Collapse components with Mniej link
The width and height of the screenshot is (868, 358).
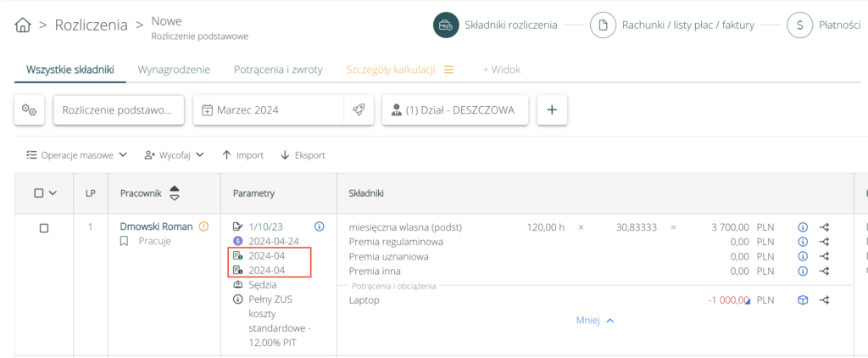pos(594,321)
